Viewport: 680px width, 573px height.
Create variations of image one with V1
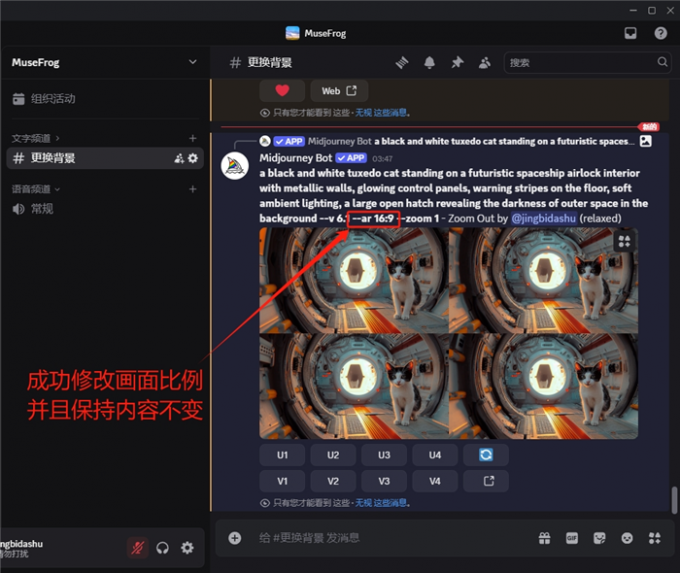[282, 481]
